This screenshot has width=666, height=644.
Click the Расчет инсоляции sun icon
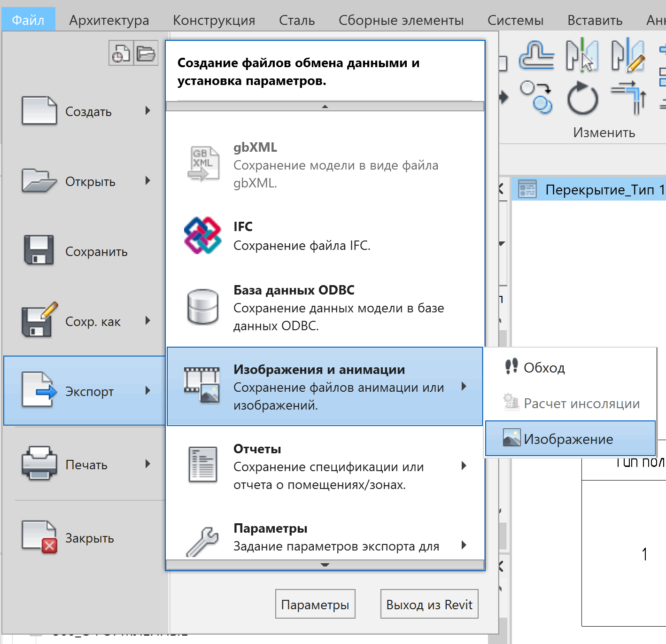tap(511, 402)
